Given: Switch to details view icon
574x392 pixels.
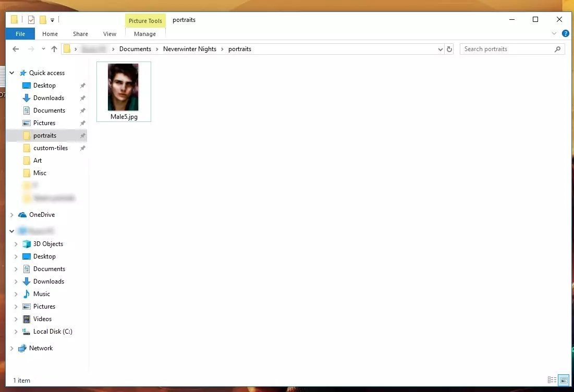Looking at the screenshot, I should coord(552,380).
